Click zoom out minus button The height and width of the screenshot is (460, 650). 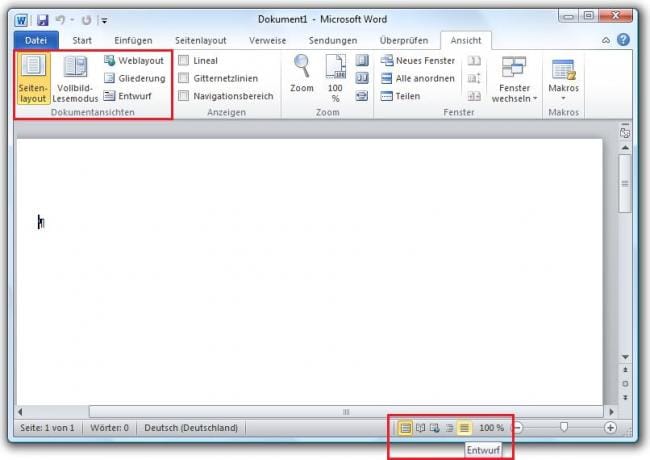[x=517, y=428]
